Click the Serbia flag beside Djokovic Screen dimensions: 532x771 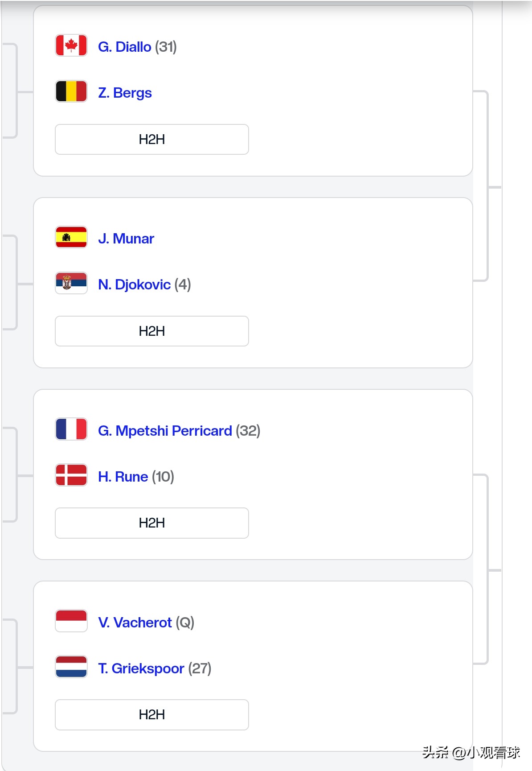click(x=71, y=283)
